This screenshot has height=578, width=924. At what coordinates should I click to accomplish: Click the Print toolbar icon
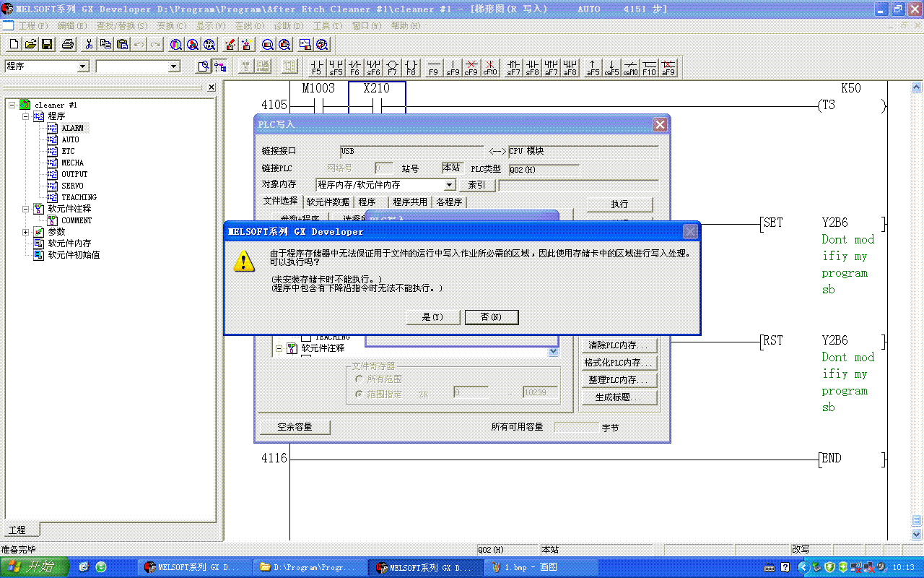point(68,44)
